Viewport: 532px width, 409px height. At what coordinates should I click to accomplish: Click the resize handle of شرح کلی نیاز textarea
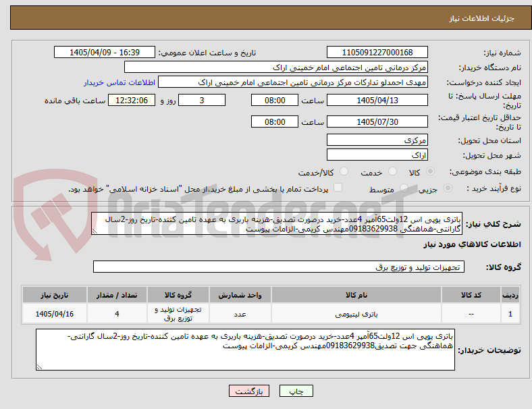click(x=95, y=231)
